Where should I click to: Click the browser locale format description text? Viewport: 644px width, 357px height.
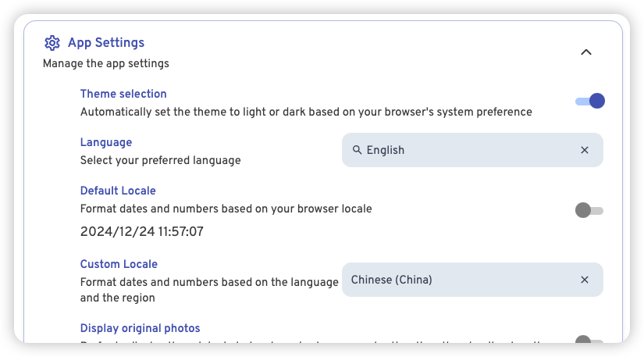(226, 209)
